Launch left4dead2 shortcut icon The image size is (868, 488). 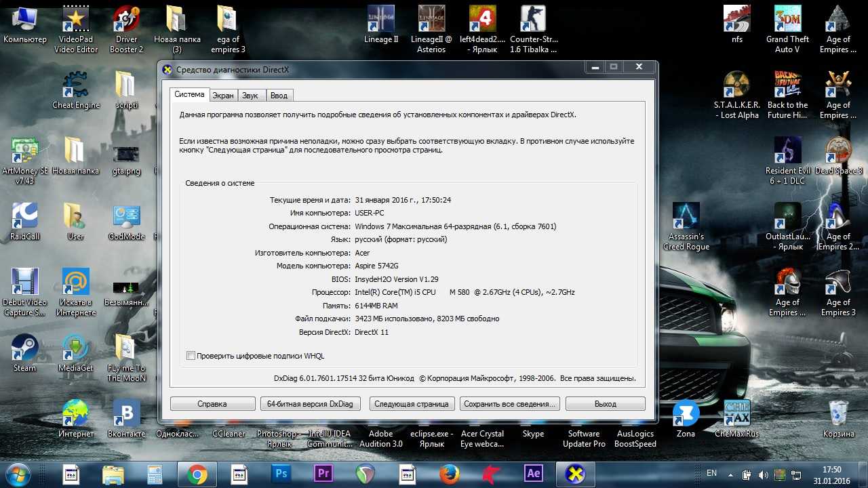483,29
